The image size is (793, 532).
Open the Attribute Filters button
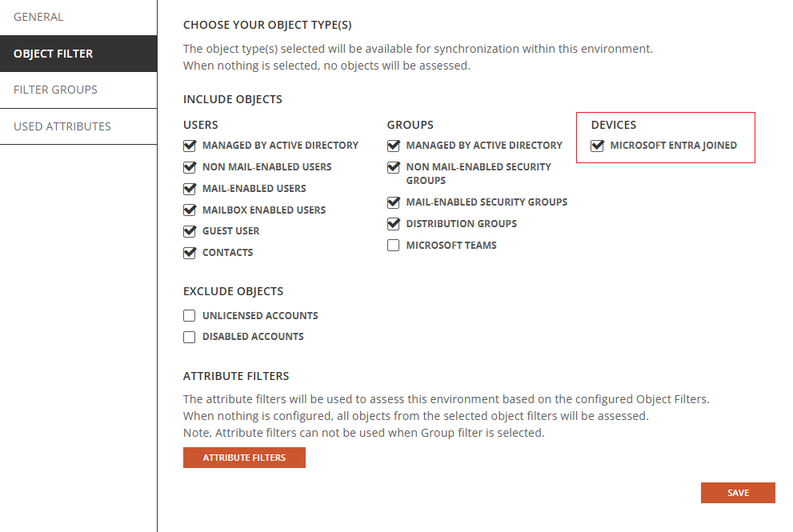[x=244, y=458]
